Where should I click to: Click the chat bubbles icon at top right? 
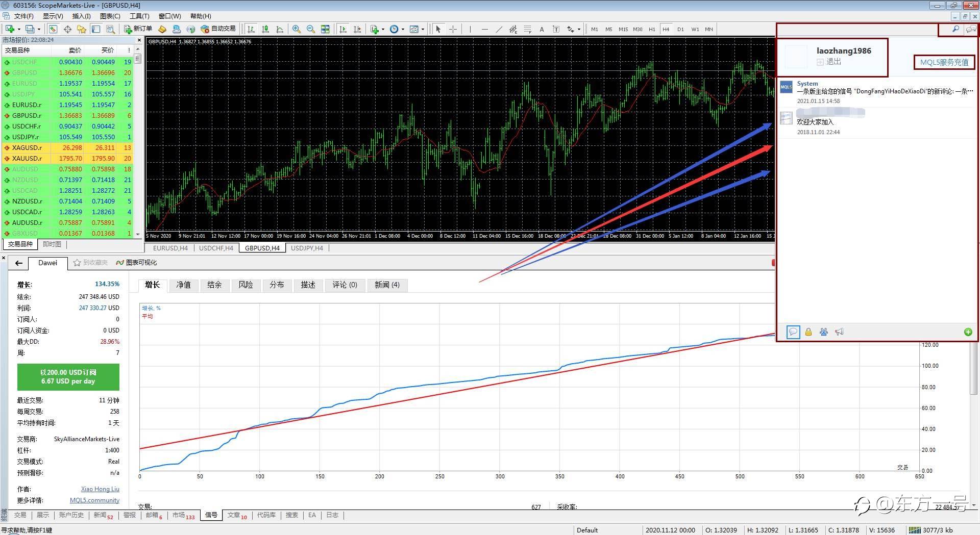point(971,29)
